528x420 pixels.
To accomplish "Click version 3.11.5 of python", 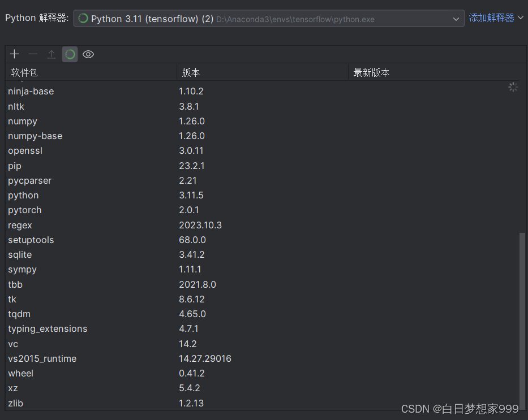I will (191, 195).
